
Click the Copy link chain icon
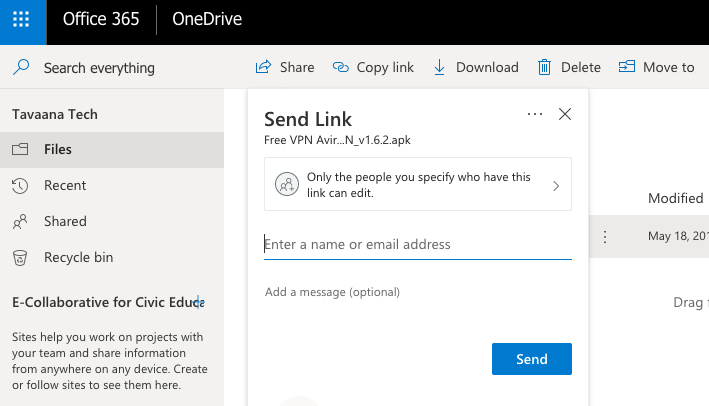[340, 67]
